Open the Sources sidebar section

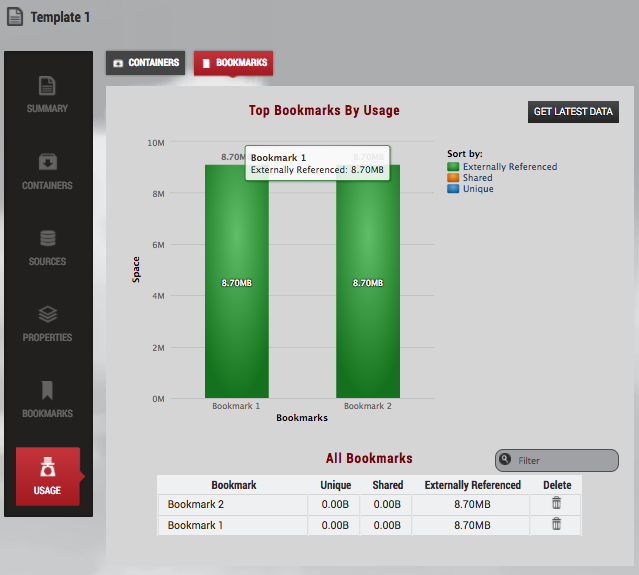(x=47, y=247)
